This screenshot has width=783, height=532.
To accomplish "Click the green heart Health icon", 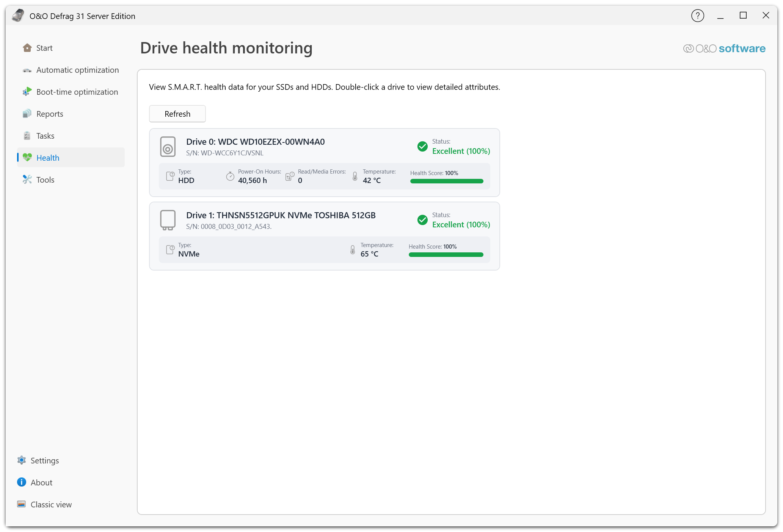I will coord(27,157).
